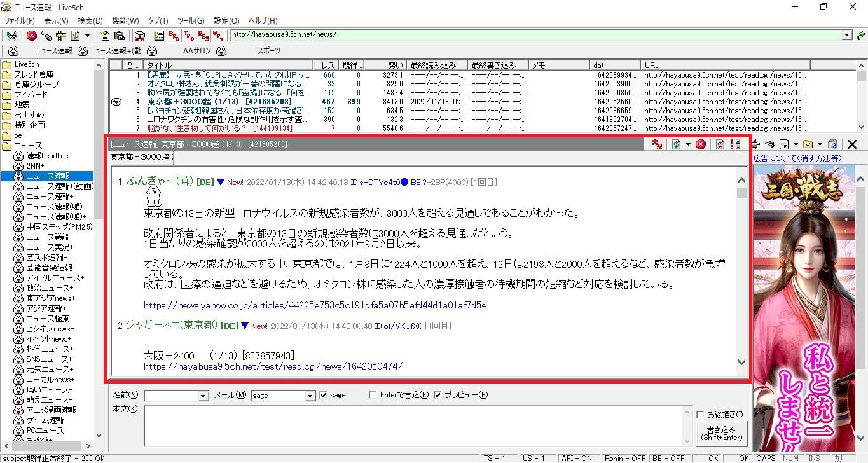The height and width of the screenshot is (463, 868).
Task: Open the ツール(G) menu
Action: click(190, 21)
